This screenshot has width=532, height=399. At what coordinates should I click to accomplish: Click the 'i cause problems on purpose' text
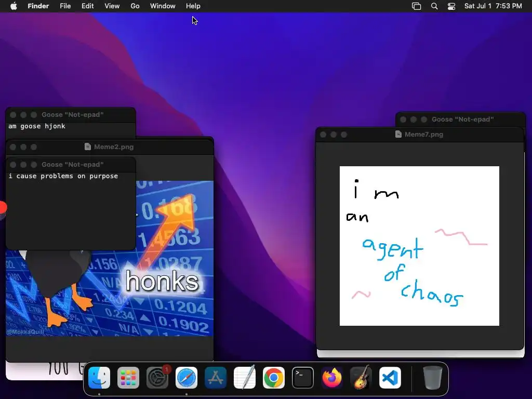point(63,176)
